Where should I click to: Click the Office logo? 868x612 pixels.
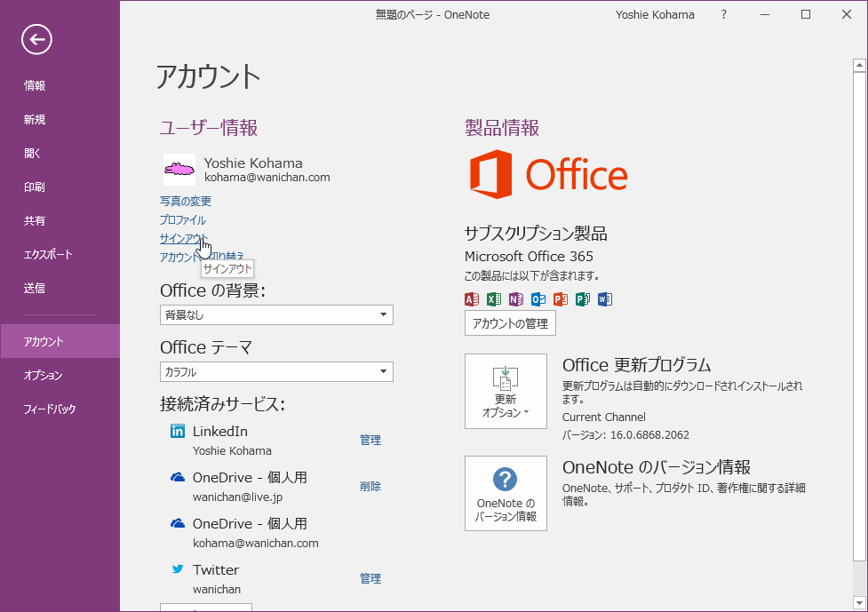[x=548, y=174]
